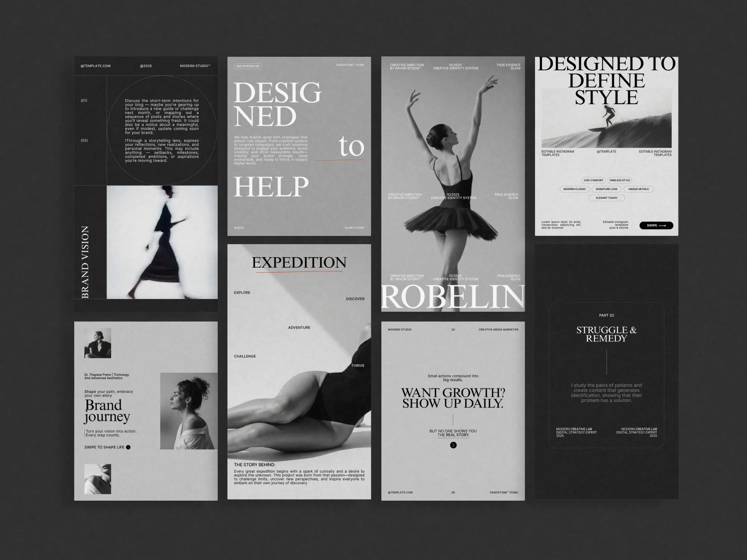Select the SIGNATURE LOOK tag pill

coord(607,189)
